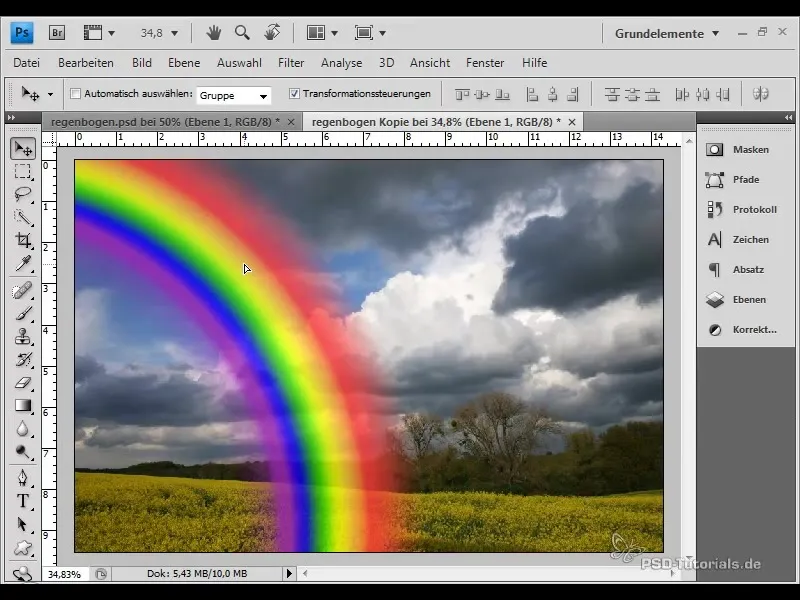
Task: Click the Zoom magnifier in application bar
Action: pos(242,33)
